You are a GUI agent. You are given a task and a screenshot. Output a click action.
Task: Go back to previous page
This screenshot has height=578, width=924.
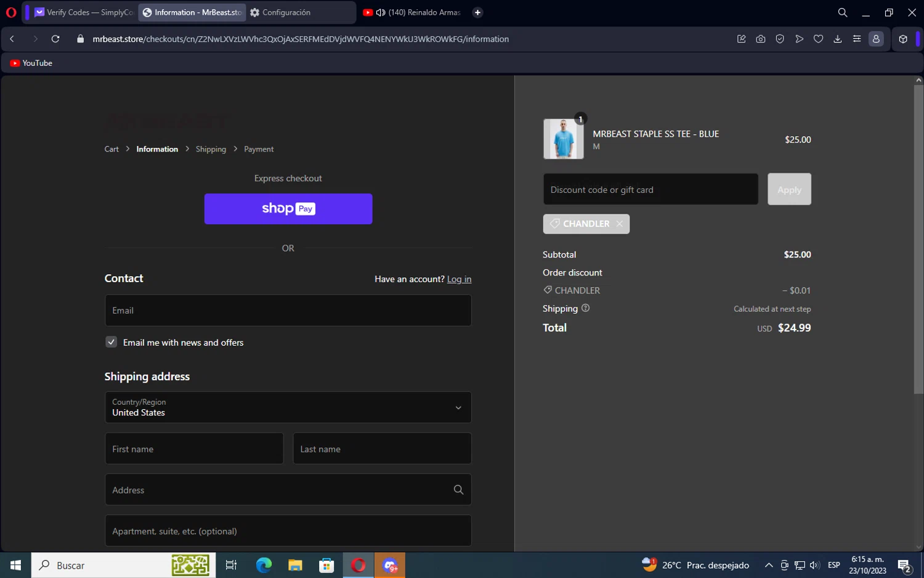pos(12,39)
